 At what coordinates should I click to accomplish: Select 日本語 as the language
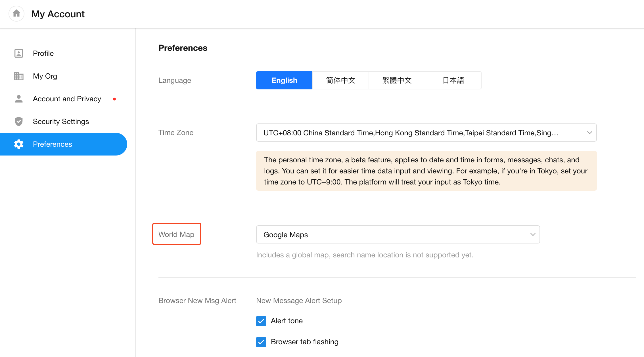(453, 80)
